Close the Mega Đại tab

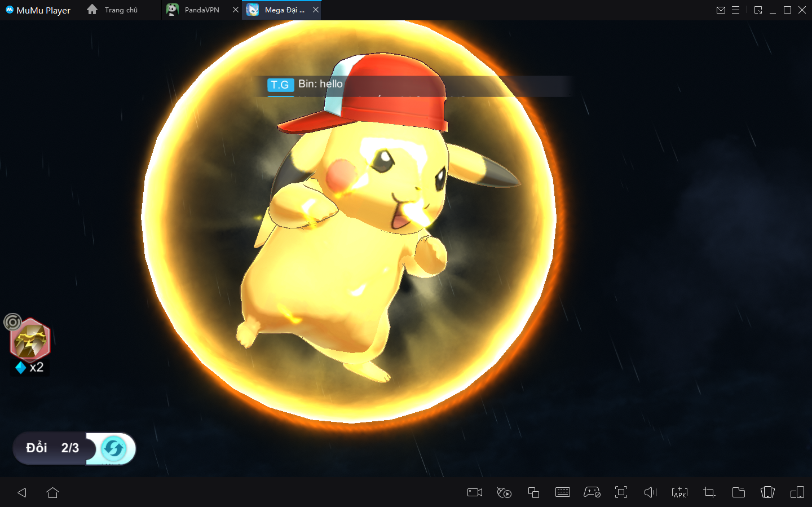tap(316, 10)
